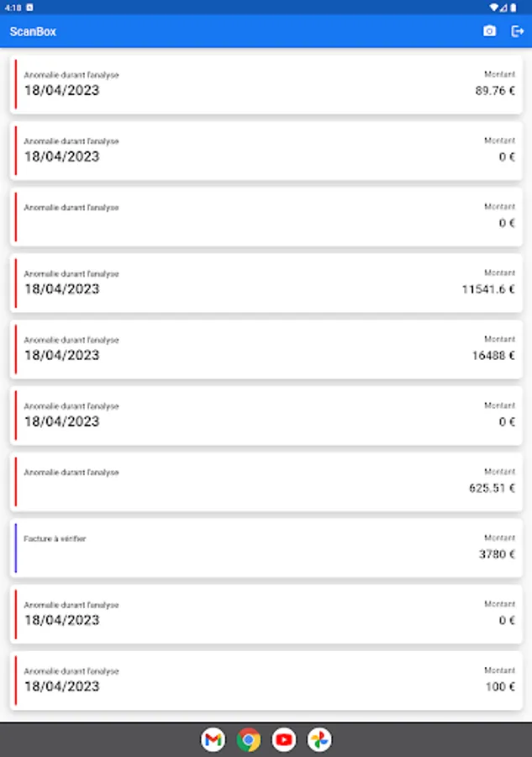The height and width of the screenshot is (757, 532).
Task: Open the Facture à vérifier card
Action: coord(266,548)
